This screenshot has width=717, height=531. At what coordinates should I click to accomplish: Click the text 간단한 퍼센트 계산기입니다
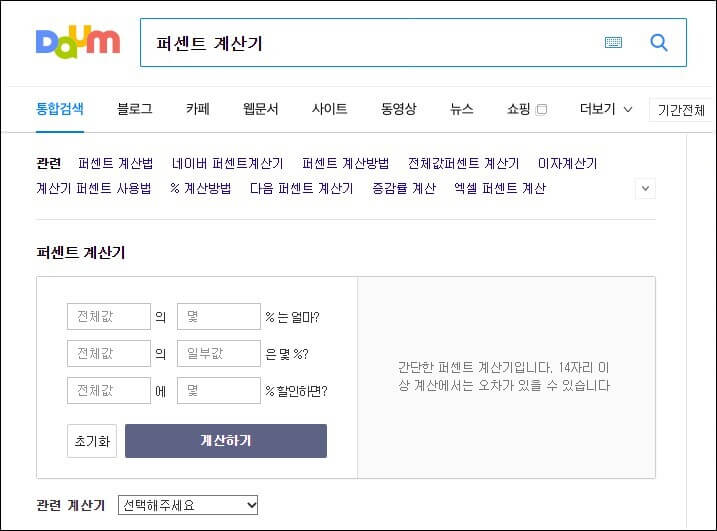coord(475,367)
